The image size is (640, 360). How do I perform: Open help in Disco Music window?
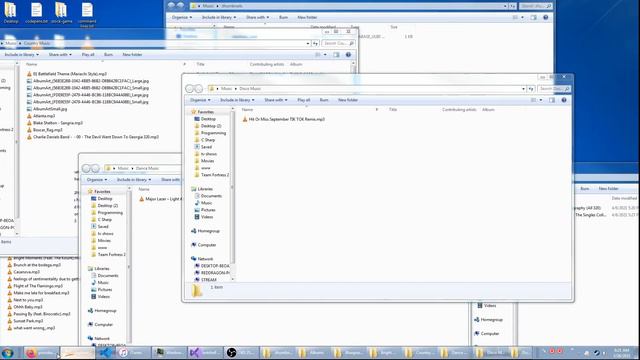pos(564,100)
